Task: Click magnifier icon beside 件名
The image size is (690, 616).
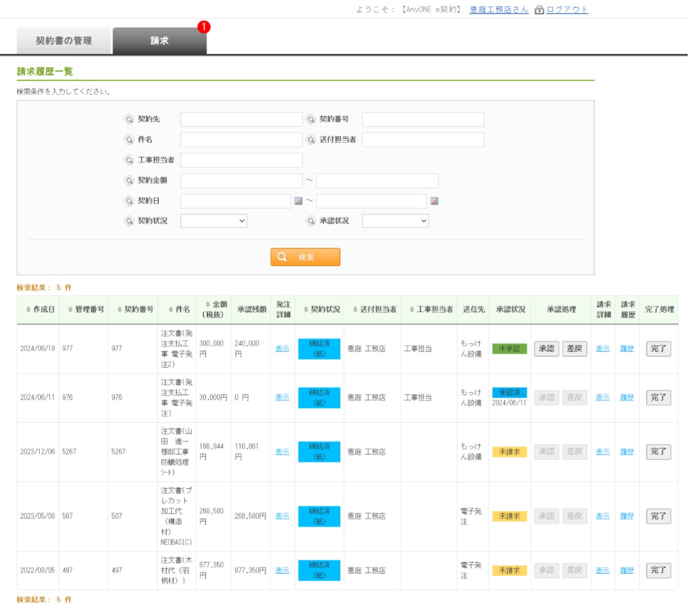Action: click(x=129, y=140)
